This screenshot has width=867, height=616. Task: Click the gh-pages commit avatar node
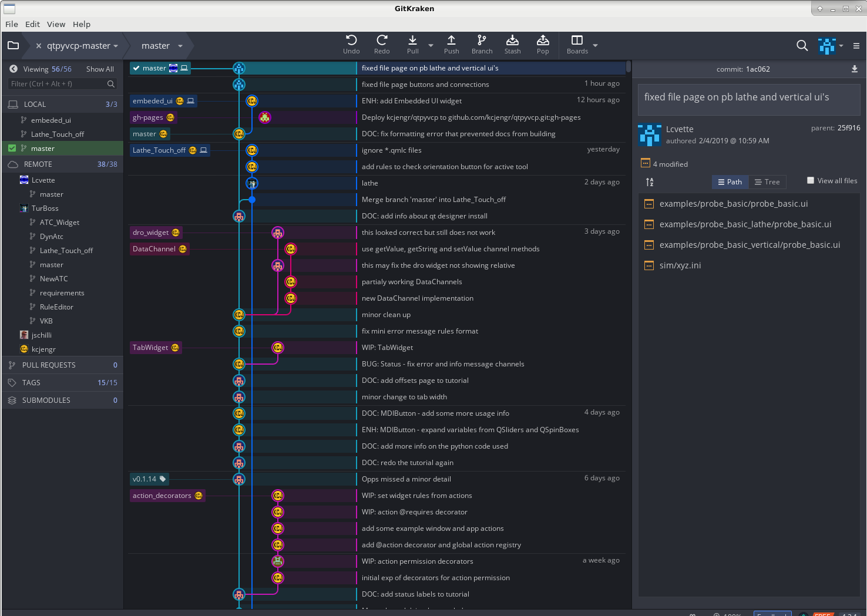pyautogui.click(x=265, y=117)
